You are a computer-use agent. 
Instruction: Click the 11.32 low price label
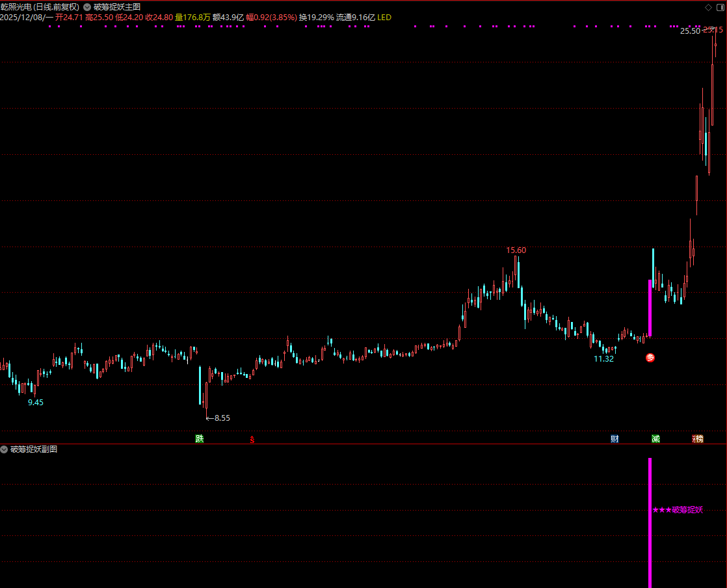(603, 358)
